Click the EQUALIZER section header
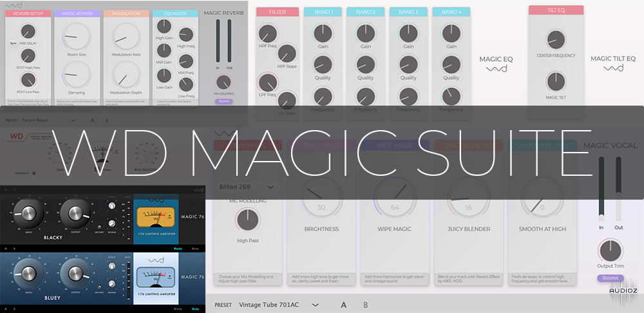 [175, 14]
